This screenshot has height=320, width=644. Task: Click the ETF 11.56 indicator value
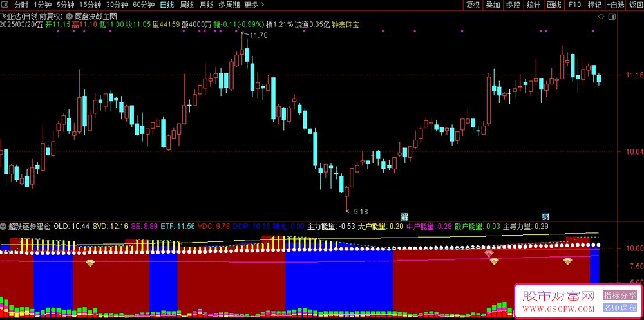point(178,227)
